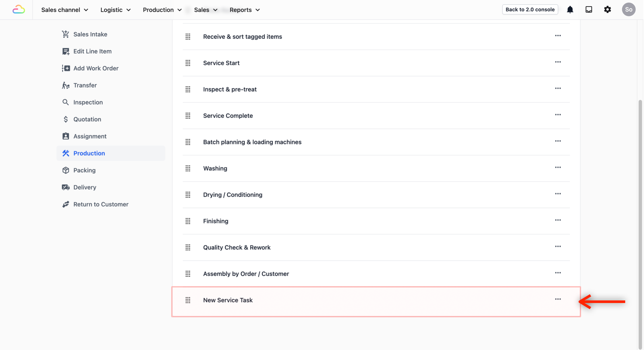Expand the Logistic dropdown menu

click(115, 10)
